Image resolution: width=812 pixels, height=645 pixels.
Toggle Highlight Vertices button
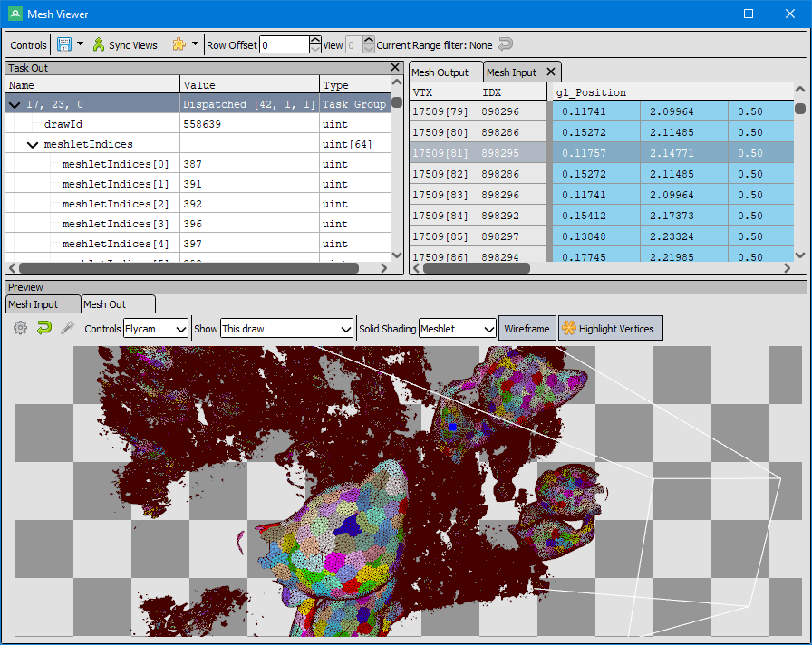click(x=610, y=329)
